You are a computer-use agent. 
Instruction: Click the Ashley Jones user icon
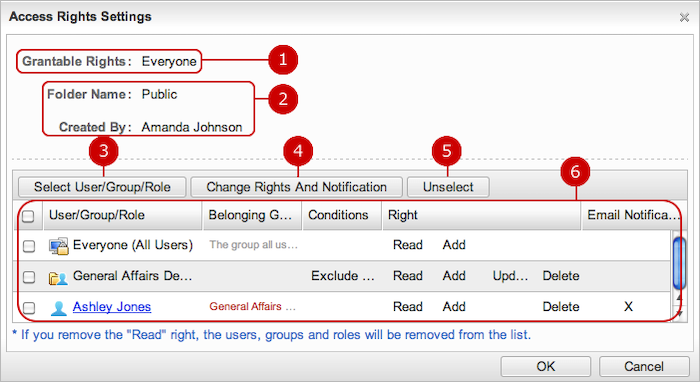pyautogui.click(x=58, y=308)
